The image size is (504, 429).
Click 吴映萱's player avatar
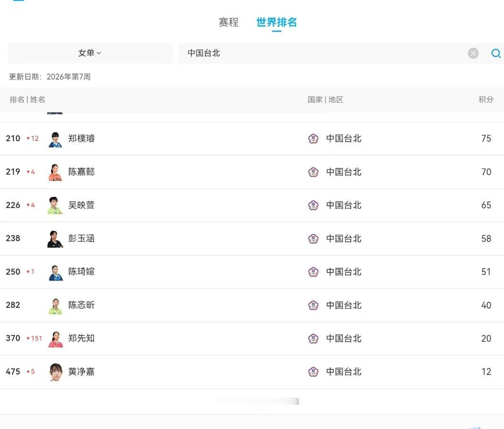coord(55,206)
